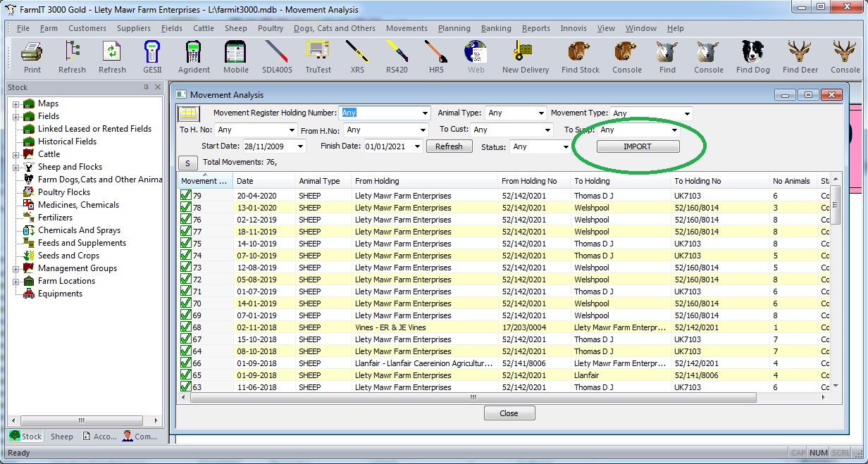Click the small S button

[187, 163]
